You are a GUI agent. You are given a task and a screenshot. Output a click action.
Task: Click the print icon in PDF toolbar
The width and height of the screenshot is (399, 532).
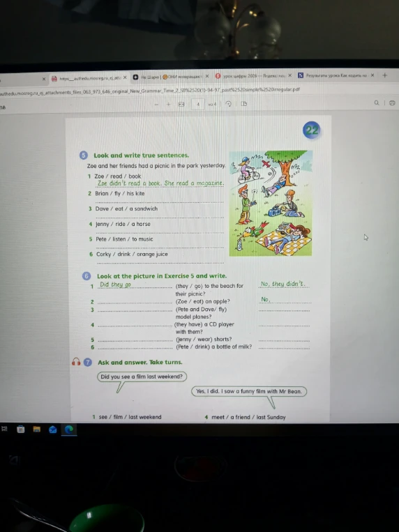coord(392,102)
